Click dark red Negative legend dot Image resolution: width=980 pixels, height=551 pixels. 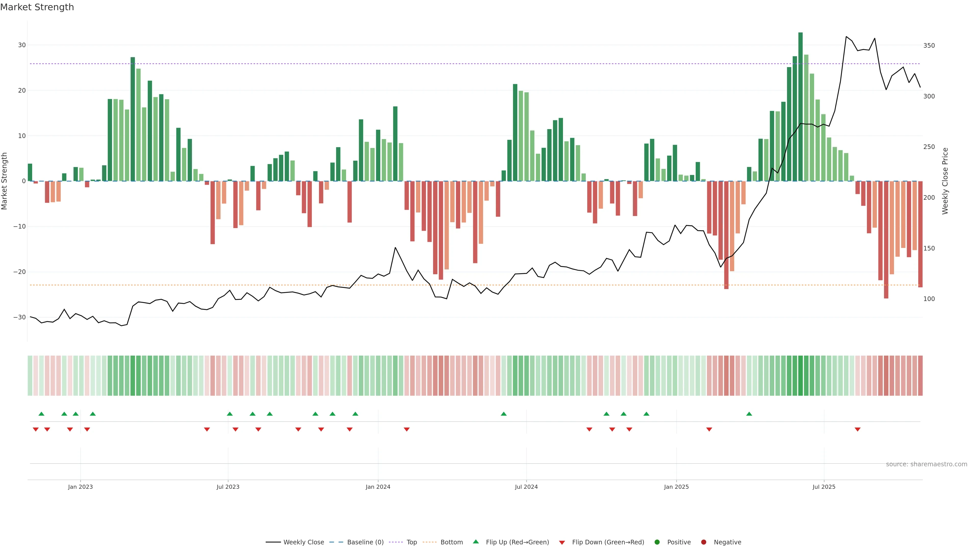(x=703, y=542)
